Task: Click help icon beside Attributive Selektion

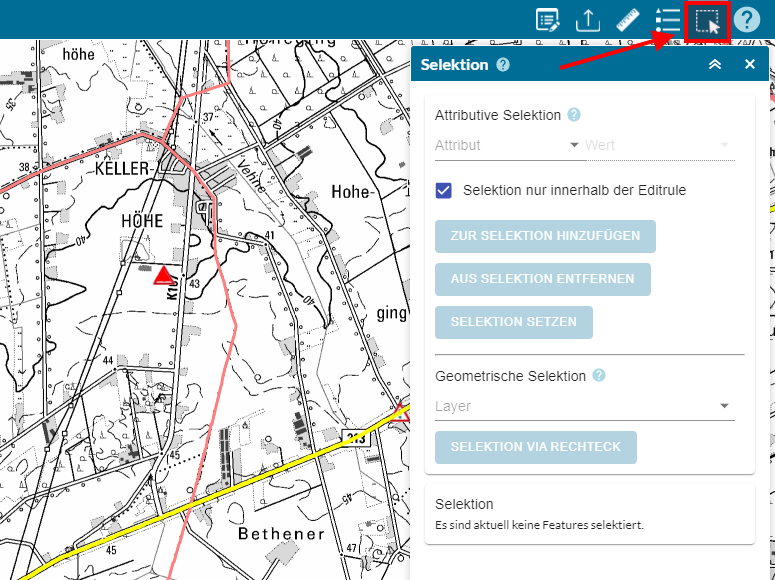Action: 574,116
